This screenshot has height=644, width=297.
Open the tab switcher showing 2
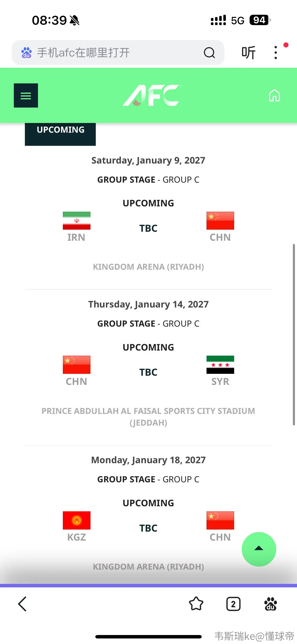coord(233,604)
